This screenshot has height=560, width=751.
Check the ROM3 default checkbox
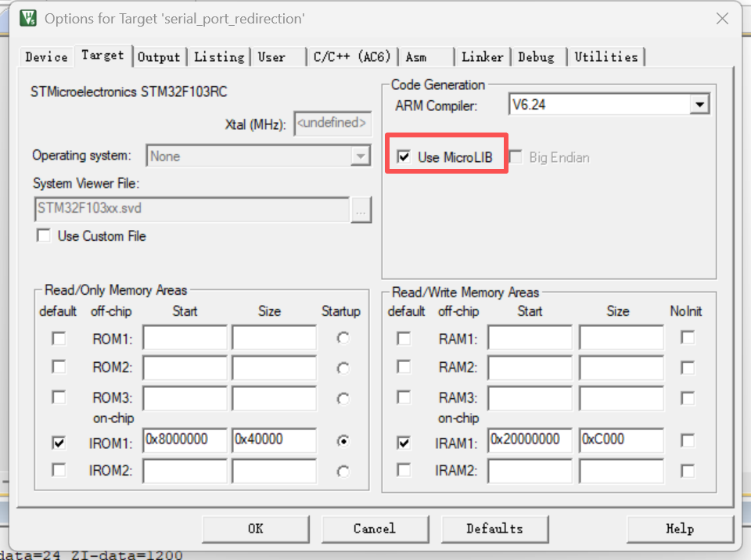(59, 397)
